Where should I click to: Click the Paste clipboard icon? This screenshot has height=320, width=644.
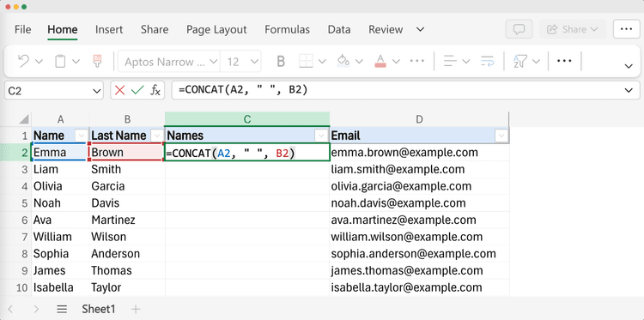click(x=60, y=62)
